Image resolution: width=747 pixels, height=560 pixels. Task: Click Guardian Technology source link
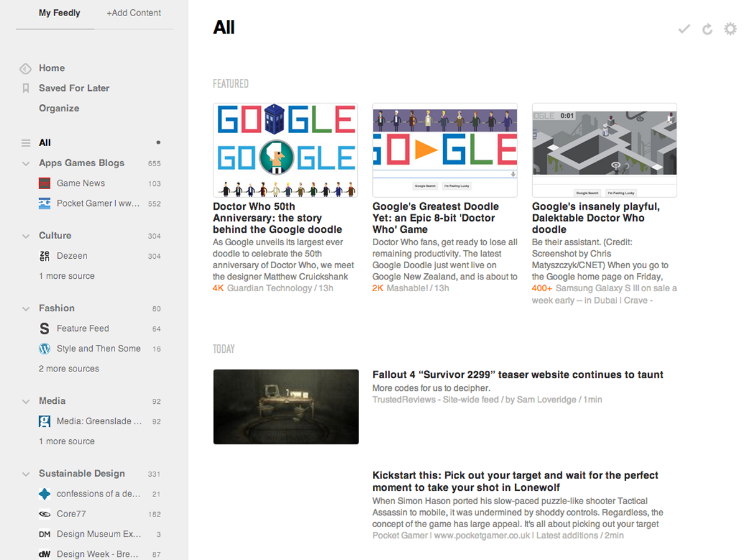pos(270,288)
